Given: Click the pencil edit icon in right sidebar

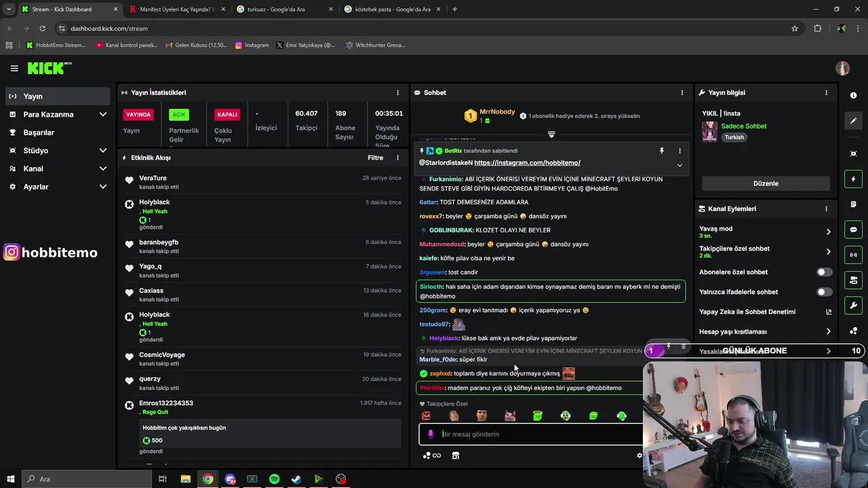Looking at the screenshot, I should [x=853, y=121].
